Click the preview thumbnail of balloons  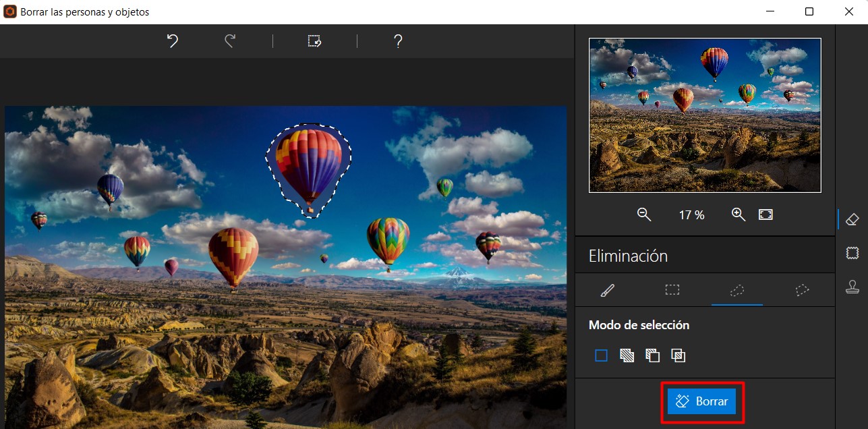coord(705,115)
